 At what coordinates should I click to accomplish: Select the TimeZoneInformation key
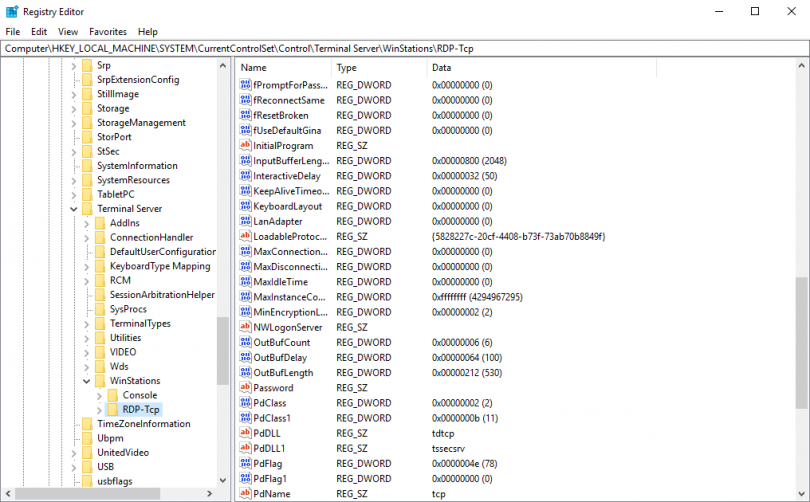144,423
